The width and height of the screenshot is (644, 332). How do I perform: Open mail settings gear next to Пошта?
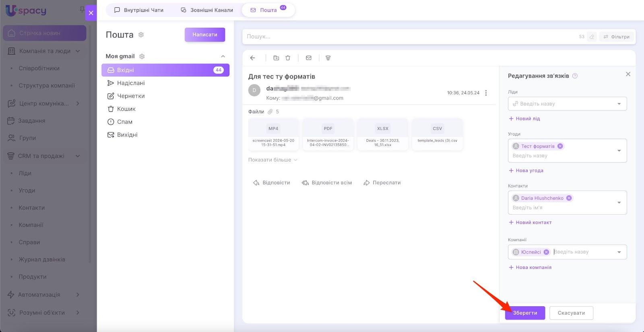[141, 35]
